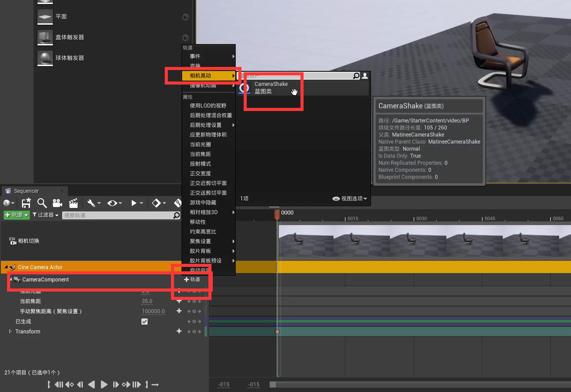Open the 聚焦设置 submenu

click(x=200, y=241)
